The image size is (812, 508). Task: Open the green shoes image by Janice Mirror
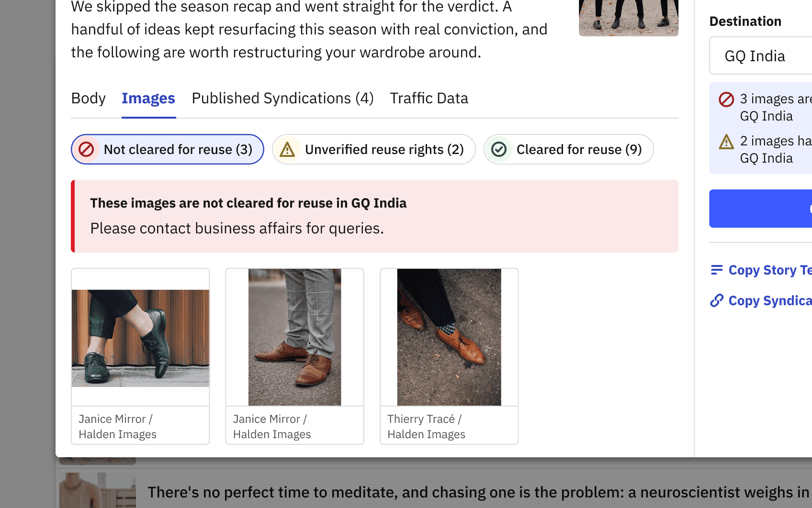point(140,338)
